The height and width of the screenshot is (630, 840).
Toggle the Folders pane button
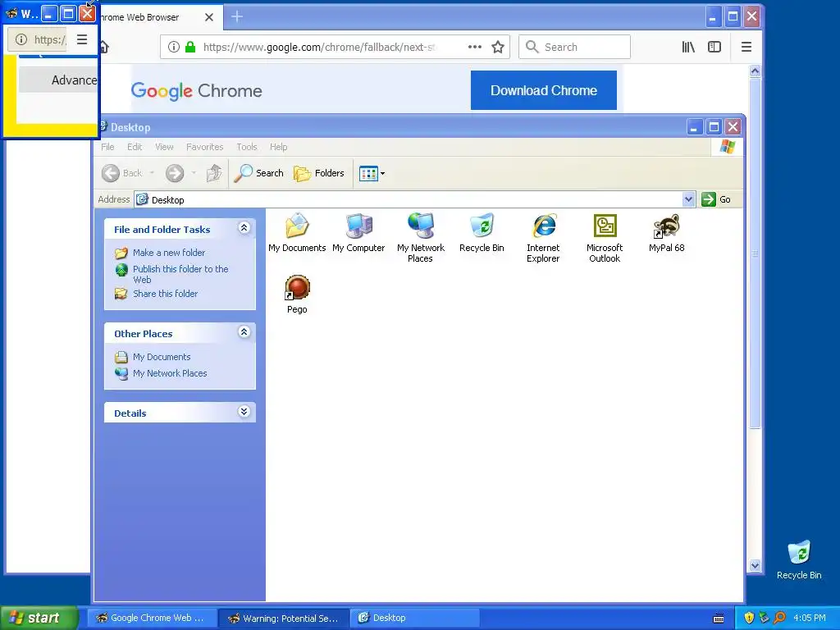point(319,173)
